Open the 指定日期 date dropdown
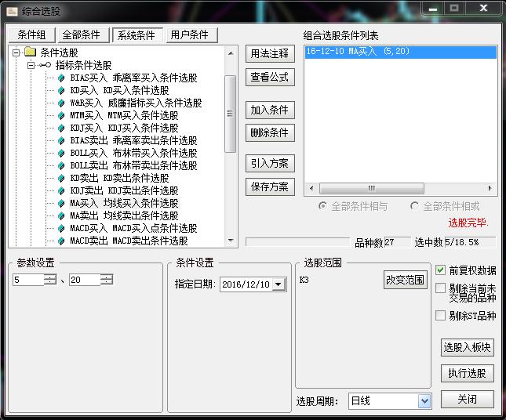506x420 pixels. coord(278,284)
